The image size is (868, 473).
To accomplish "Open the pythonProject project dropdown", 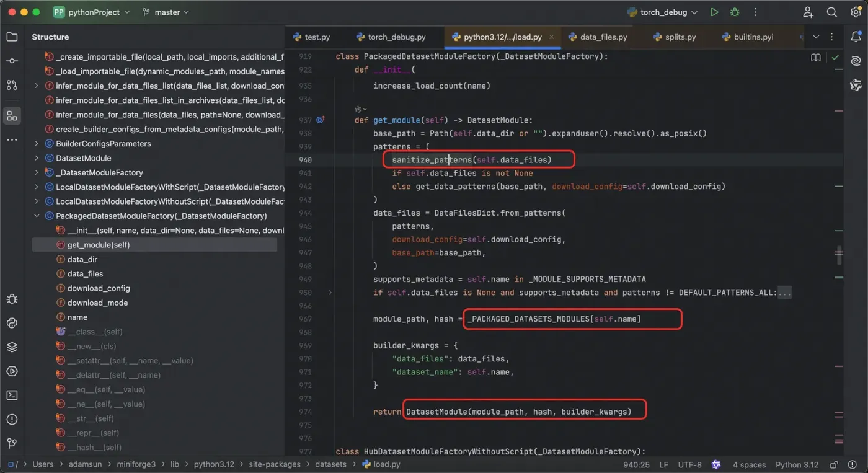I will 92,12.
